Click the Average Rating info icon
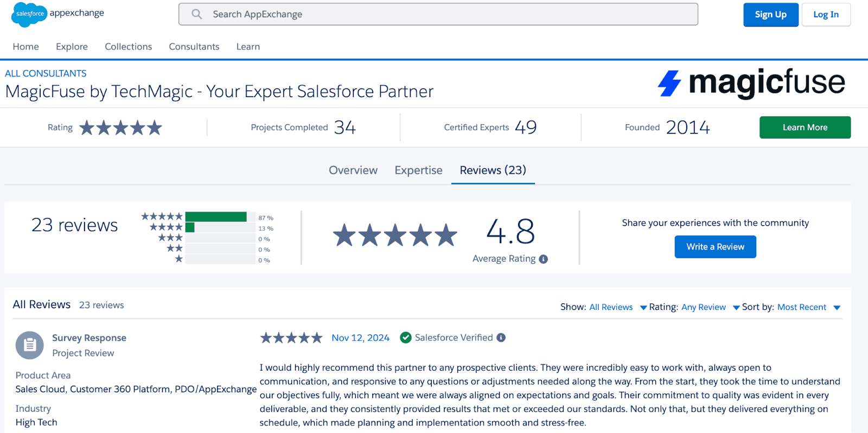The image size is (868, 433). 544,259
